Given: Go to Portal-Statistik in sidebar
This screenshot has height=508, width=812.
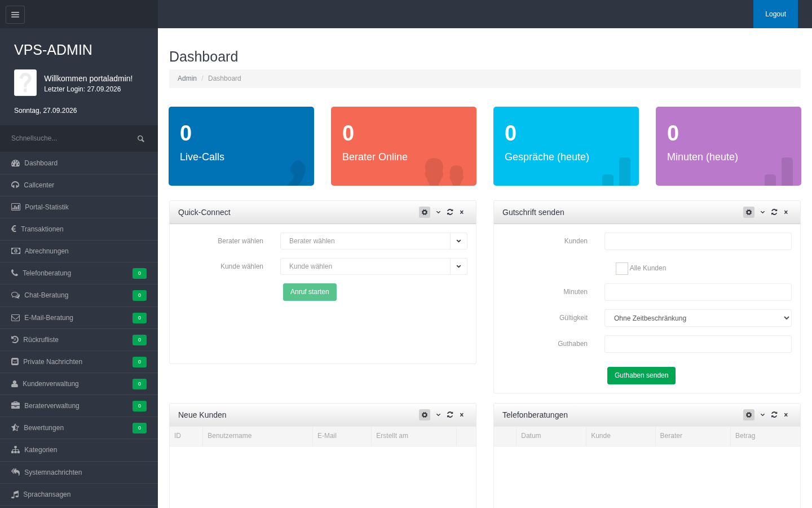Looking at the screenshot, I should point(79,207).
